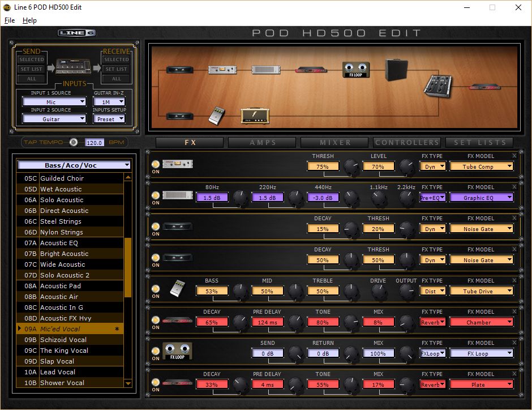This screenshot has width=532, height=410.
Task: Click the Tube Comp THRESH knob
Action: pos(351,166)
